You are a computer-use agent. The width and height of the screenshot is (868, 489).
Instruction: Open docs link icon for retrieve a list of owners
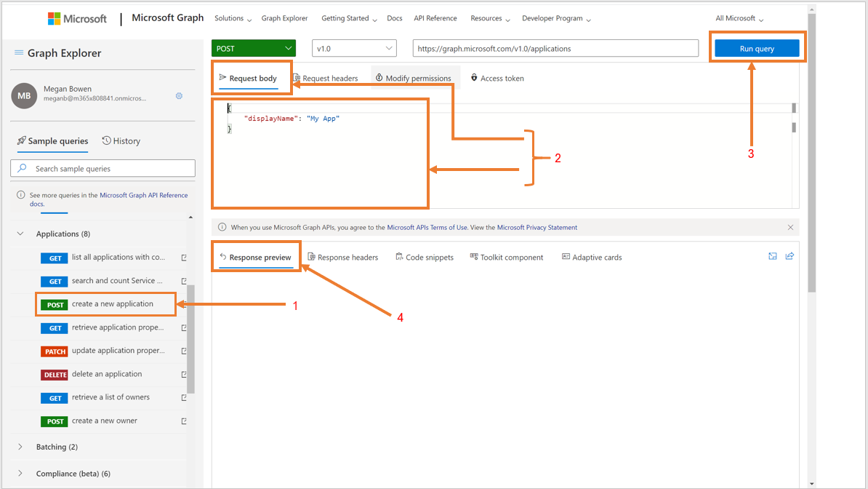pos(184,397)
